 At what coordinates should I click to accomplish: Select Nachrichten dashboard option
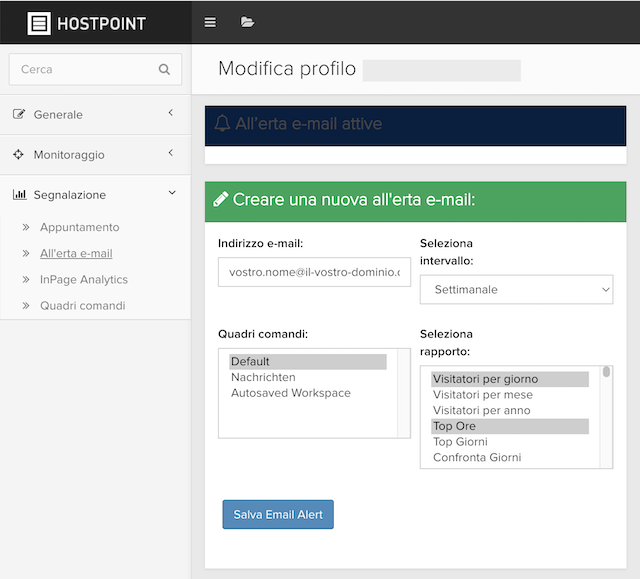point(308,377)
